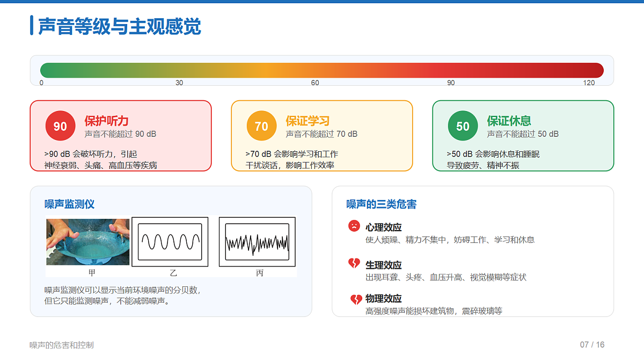
Task: Click text 声音不能超过 70 dB
Action: pos(321,134)
